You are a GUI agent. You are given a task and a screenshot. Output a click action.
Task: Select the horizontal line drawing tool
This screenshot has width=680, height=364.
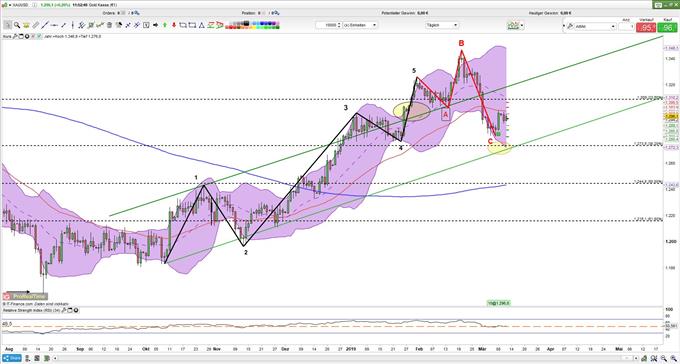coord(54,25)
